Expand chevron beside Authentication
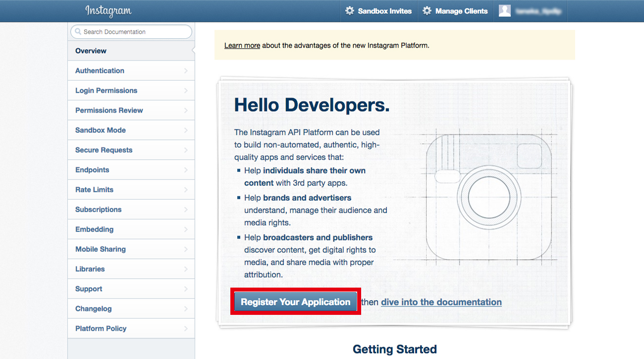 186,70
